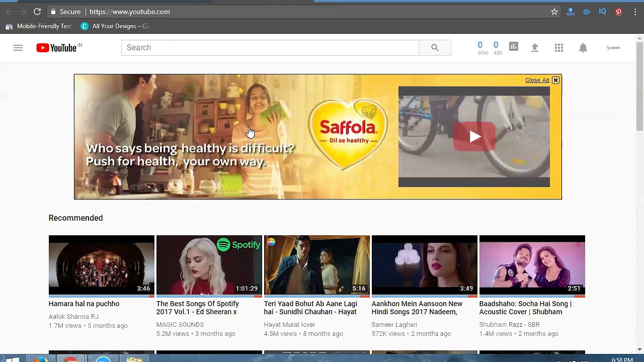This screenshot has width=644, height=362.
Task: Click the 3:46 Hamara hal thumbnail
Action: coord(102,265)
